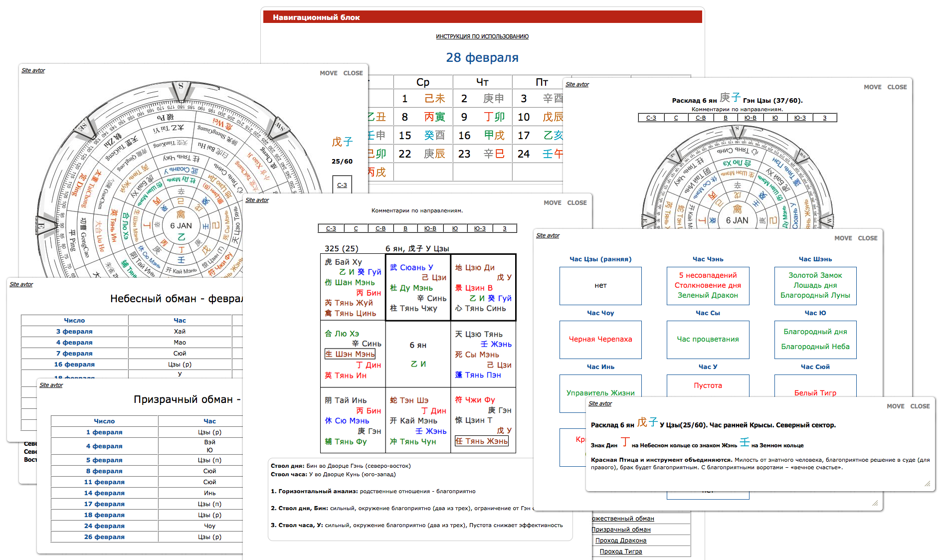Select С-В tab in Гэн Цзы (37/60) window

701,118
